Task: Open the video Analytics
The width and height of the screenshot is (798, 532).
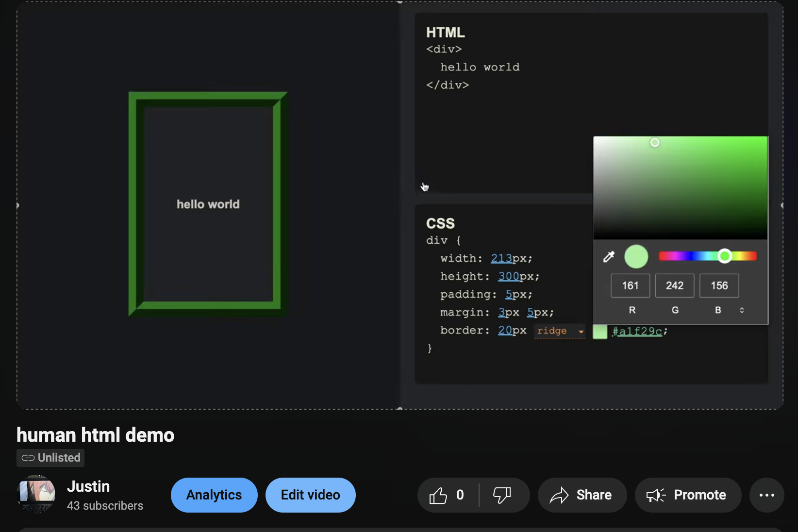Action: [214, 495]
